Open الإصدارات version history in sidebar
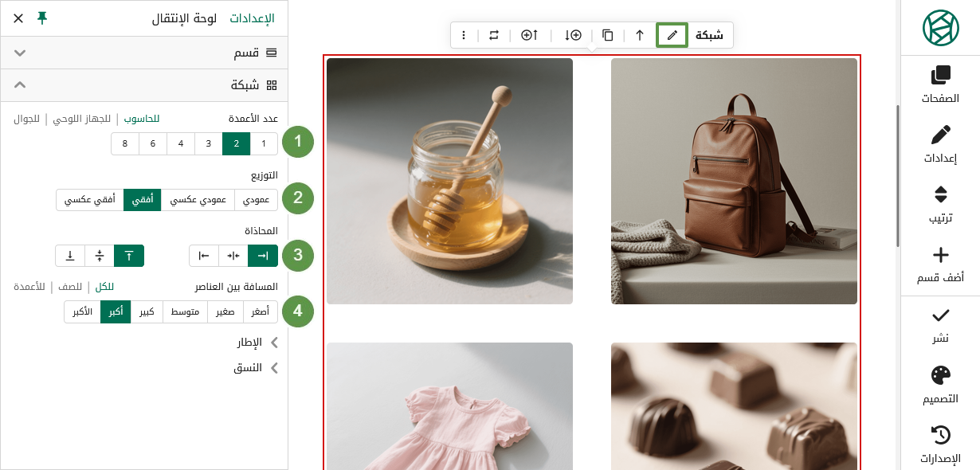This screenshot has width=980, height=470. (940, 445)
